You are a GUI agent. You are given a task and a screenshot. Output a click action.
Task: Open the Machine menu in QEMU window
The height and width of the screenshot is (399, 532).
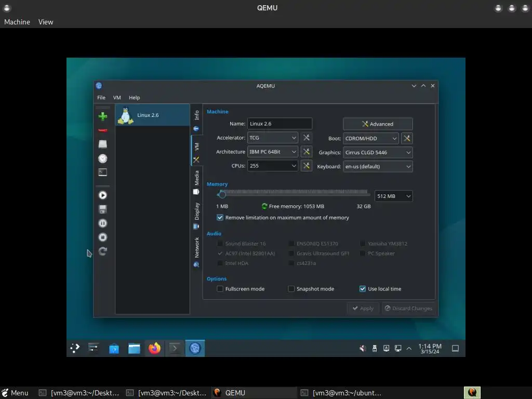pyautogui.click(x=17, y=22)
